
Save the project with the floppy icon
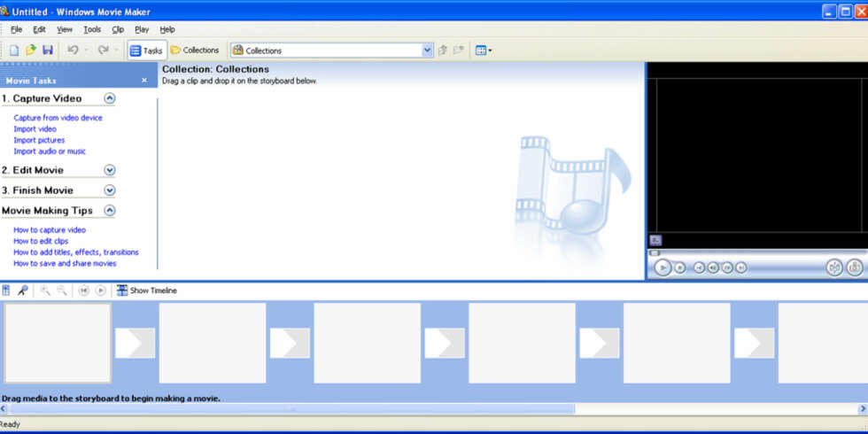coord(48,50)
